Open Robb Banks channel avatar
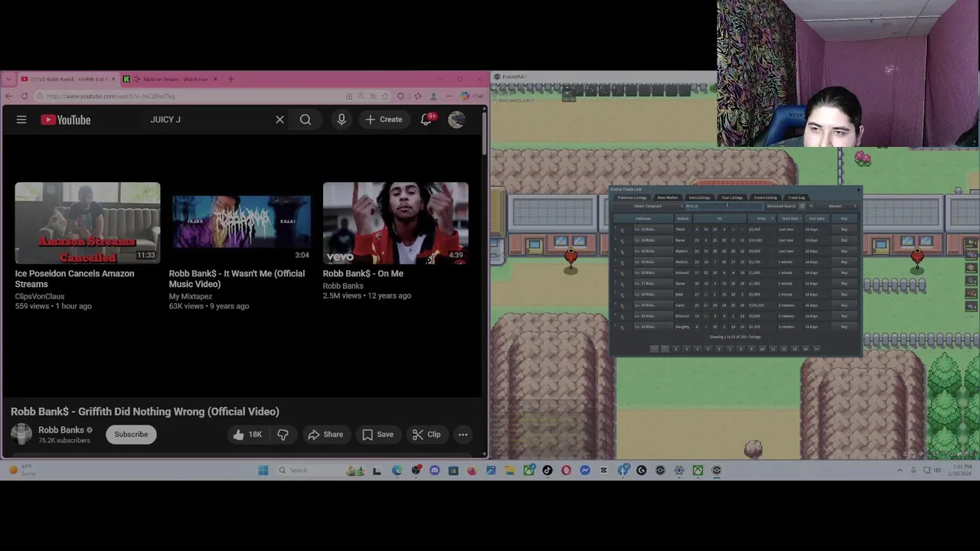 tap(21, 434)
